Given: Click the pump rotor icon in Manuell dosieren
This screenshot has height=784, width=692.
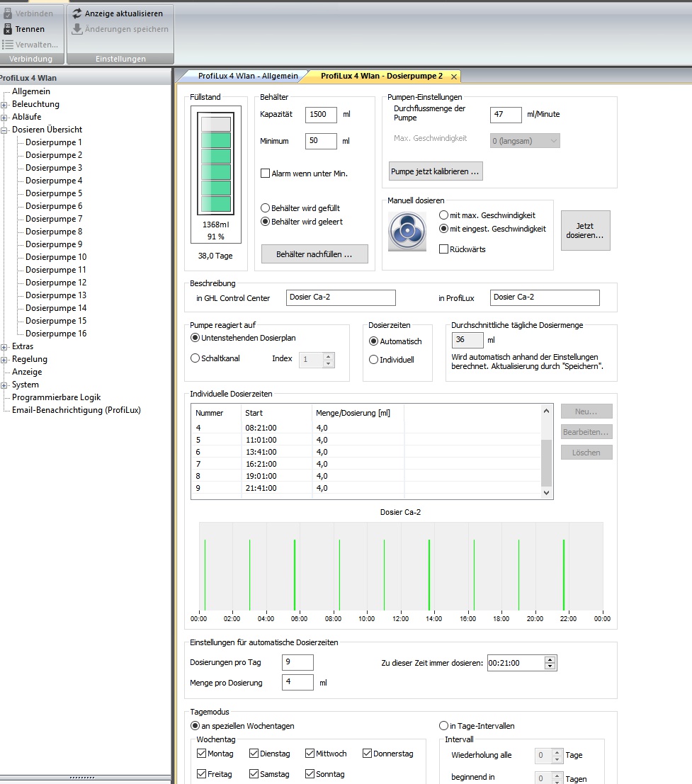Looking at the screenshot, I should point(407,232).
